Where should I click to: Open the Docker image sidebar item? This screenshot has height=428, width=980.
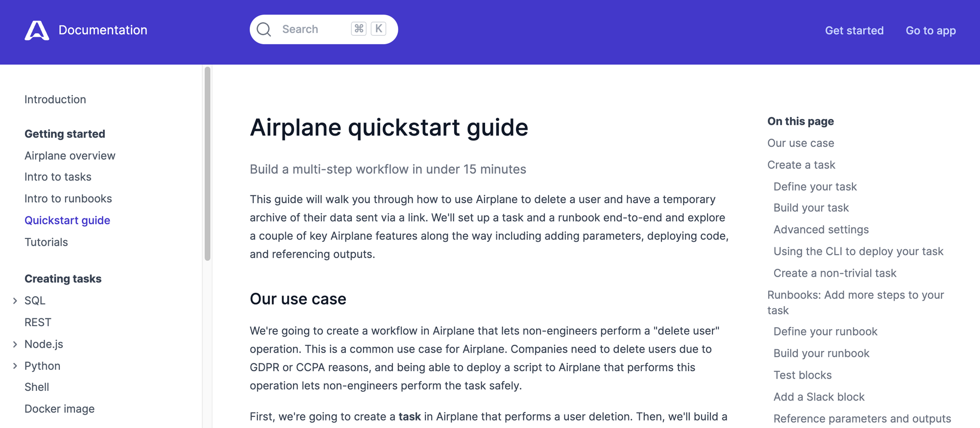pos(59,409)
